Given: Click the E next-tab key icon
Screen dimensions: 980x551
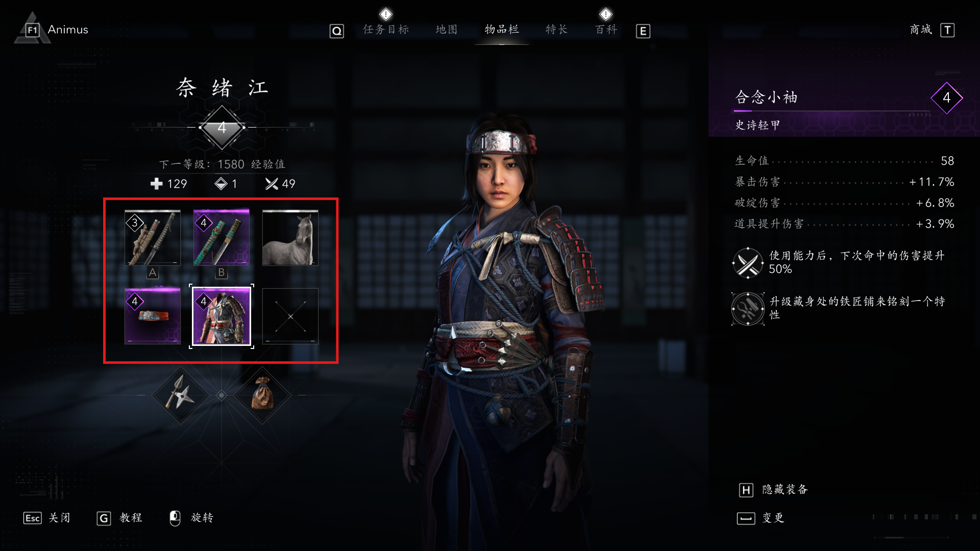Looking at the screenshot, I should coord(643,31).
